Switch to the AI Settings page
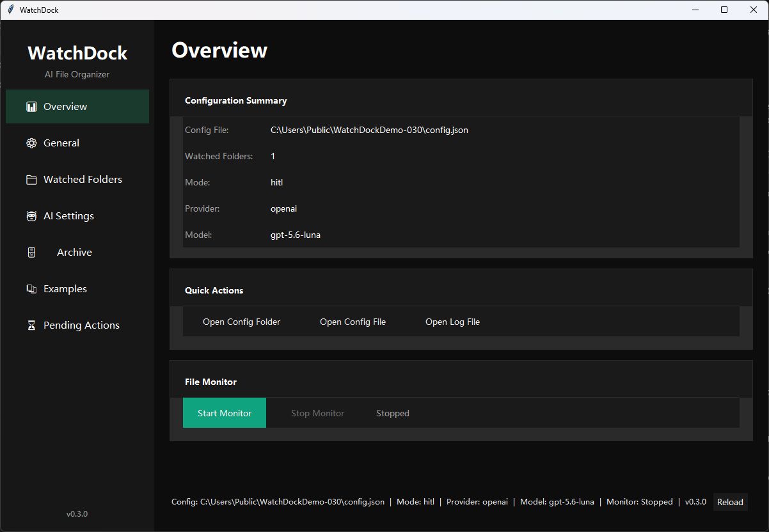Screen dimensions: 769x532 click(x=77, y=216)
